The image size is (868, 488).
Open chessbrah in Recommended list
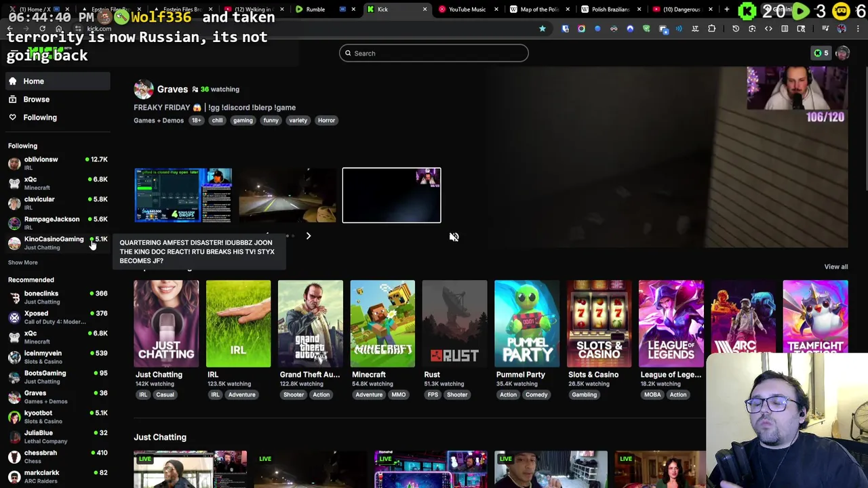point(58,456)
